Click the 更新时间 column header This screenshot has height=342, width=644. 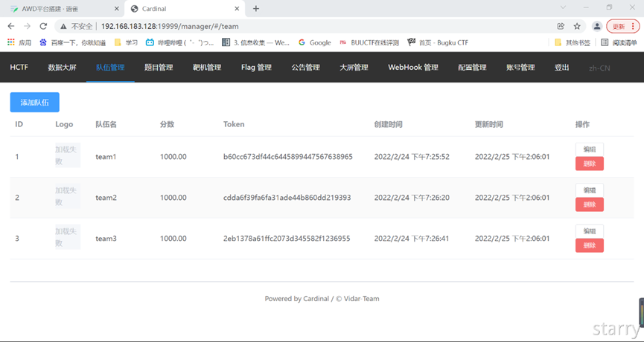tap(488, 124)
